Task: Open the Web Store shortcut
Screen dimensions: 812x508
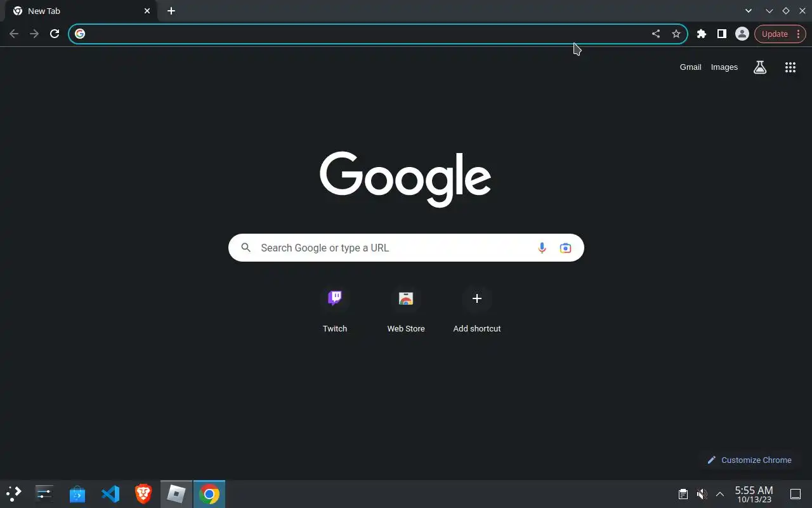Action: [406, 309]
